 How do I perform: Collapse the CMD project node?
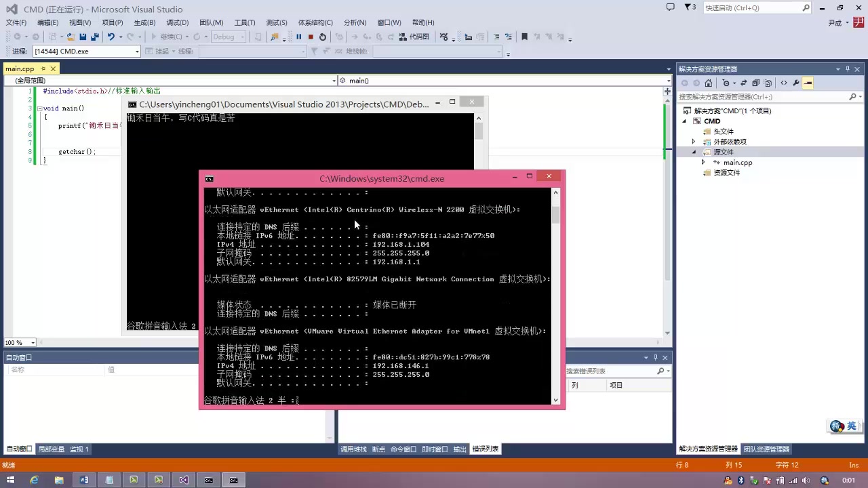click(684, 121)
